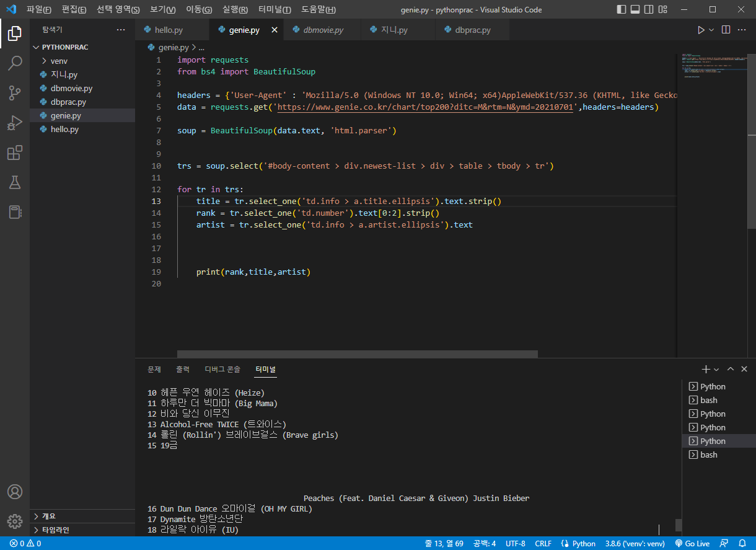The height and width of the screenshot is (550, 756).
Task: Switch to 디버그 콘솔 panel tab
Action: pyautogui.click(x=222, y=369)
